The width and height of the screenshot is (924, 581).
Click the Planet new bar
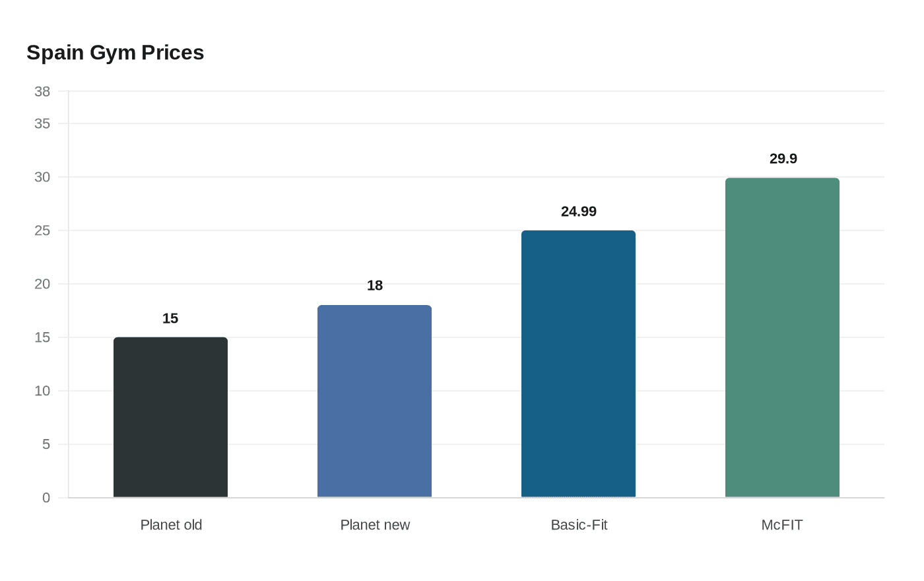tap(374, 401)
